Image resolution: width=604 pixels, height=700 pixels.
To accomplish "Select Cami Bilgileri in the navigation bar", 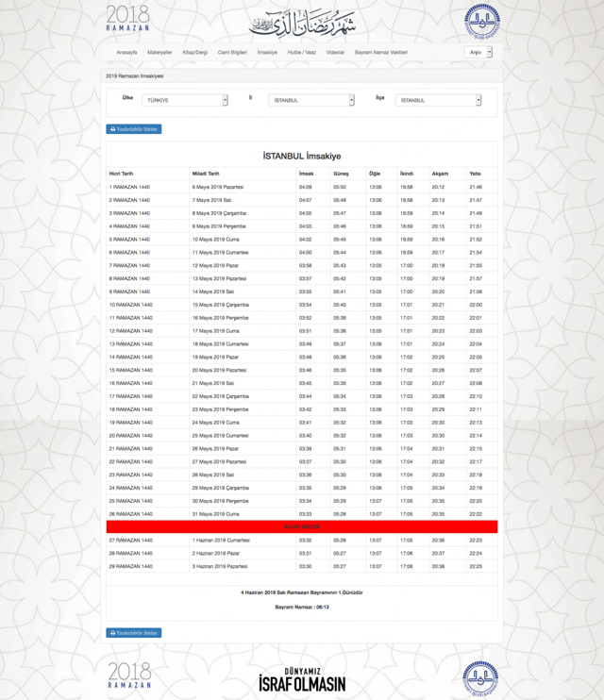I will (x=232, y=53).
